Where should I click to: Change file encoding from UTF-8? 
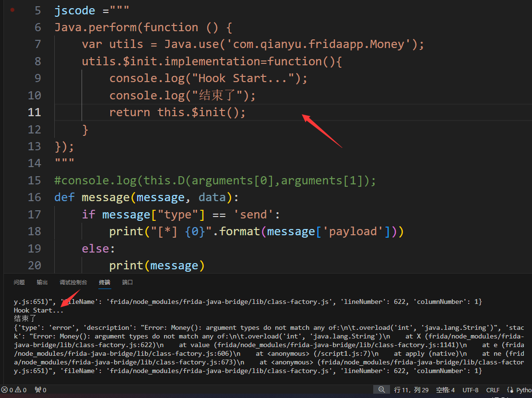470,390
